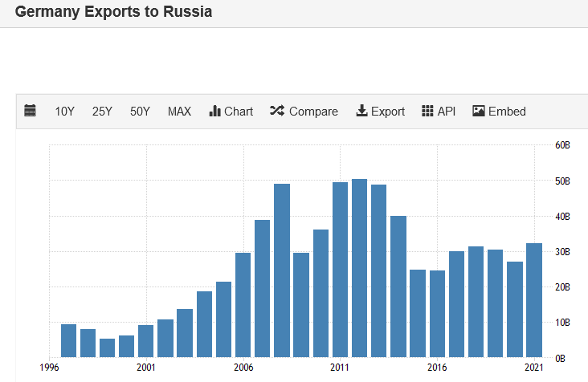
Task: Click the first bar, for 1997
Action: 68,340
